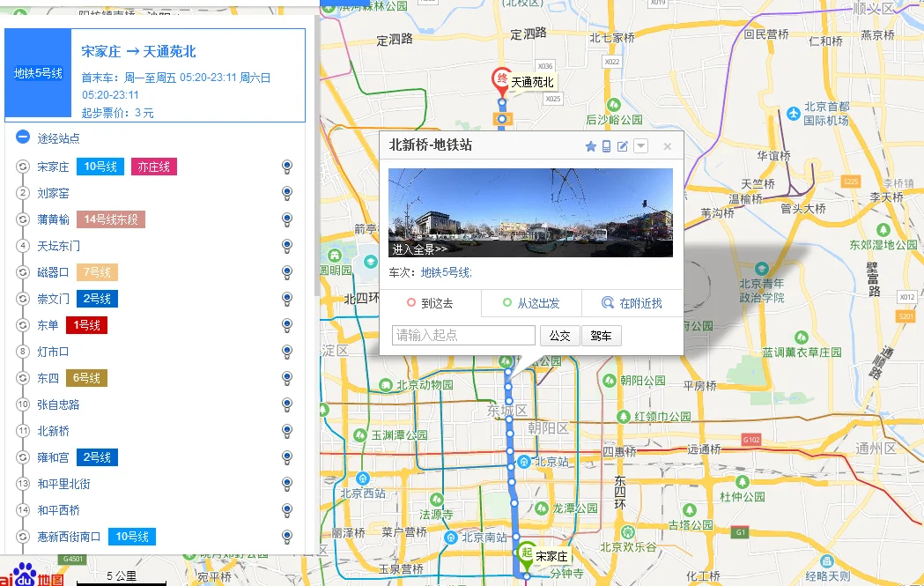The height and width of the screenshot is (586, 924).
Task: Open street view icon beside 宋家庄 station
Action: tap(286, 167)
